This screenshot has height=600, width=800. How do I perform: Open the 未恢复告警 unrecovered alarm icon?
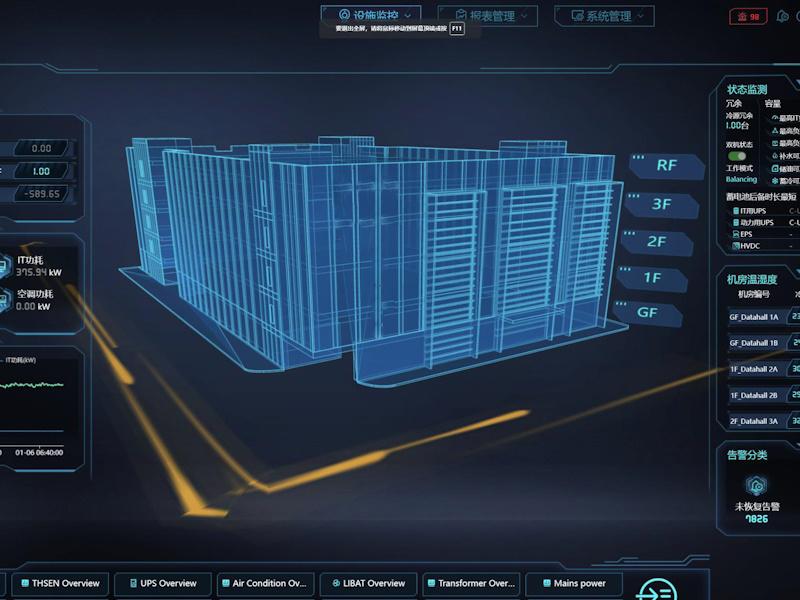tap(757, 486)
